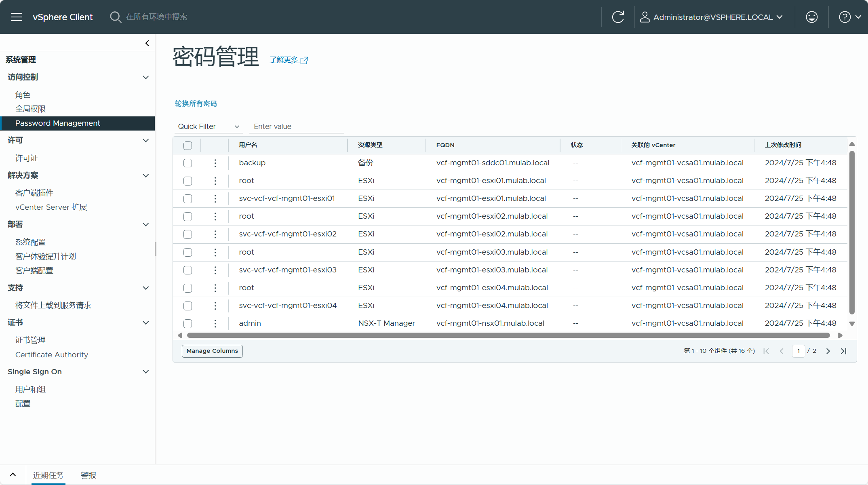Check the root esxi03 row
The height and width of the screenshot is (485, 868).
click(188, 252)
